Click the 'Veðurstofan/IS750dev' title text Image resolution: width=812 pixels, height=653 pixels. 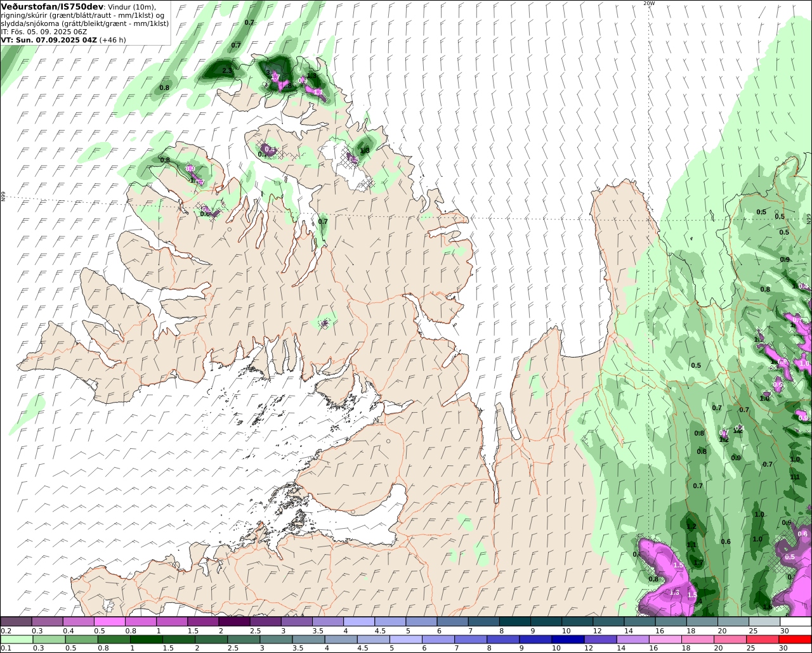pyautogui.click(x=53, y=6)
